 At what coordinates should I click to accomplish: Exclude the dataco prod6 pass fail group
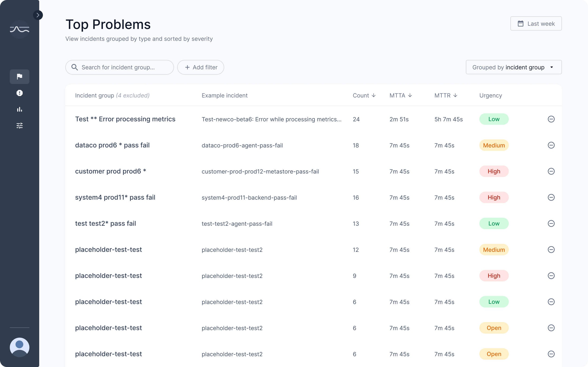coord(551,145)
